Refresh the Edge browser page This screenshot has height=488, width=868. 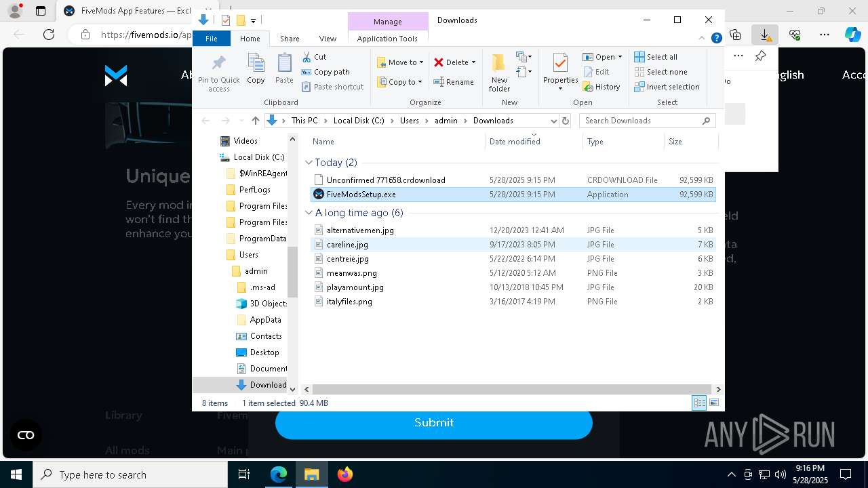point(48,35)
